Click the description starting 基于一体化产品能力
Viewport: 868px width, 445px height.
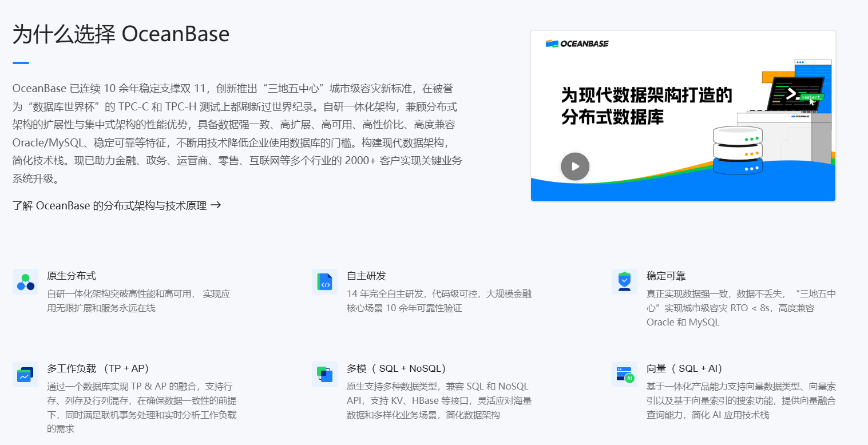pos(742,400)
